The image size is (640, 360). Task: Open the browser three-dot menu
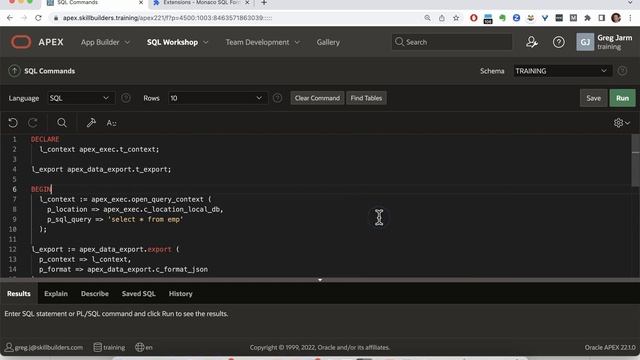[x=630, y=18]
